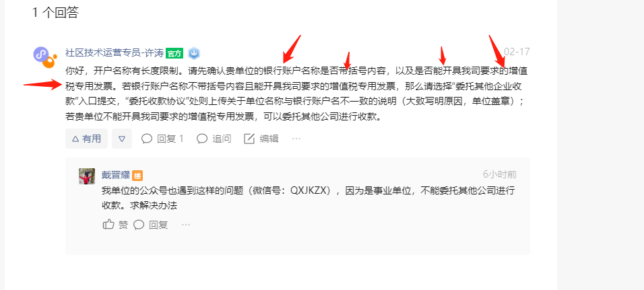Open the 回复 1 replies on the answer
This screenshot has width=644, height=290.
(162, 139)
